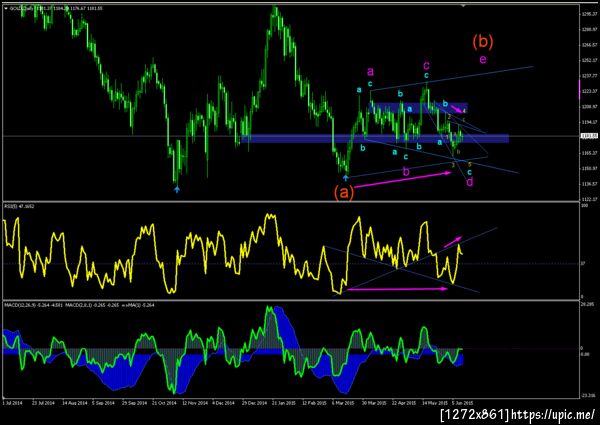Click the 12 Feb 2015 date label
This screenshot has width=600, height=425.
coord(314,403)
